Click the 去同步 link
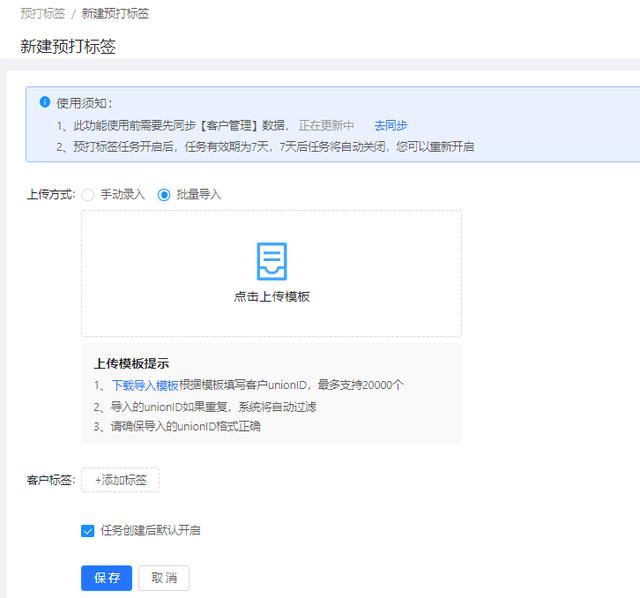Viewport: 640px width, 598px height. tap(391, 125)
